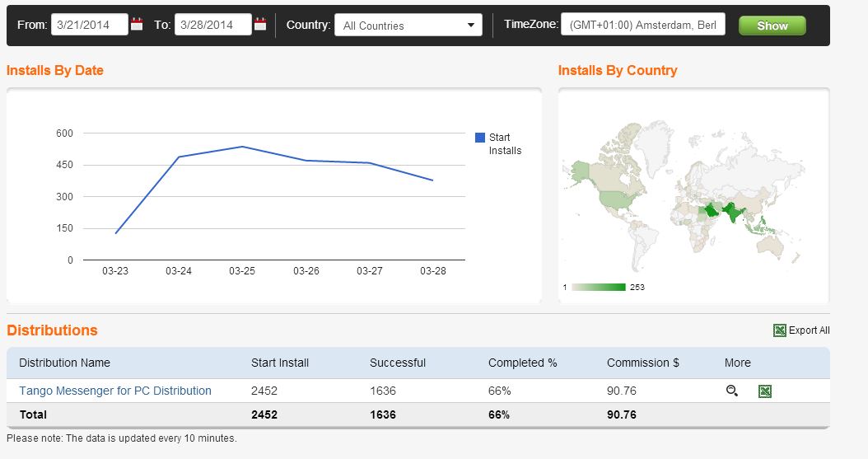Click India on the world map

point(734,213)
